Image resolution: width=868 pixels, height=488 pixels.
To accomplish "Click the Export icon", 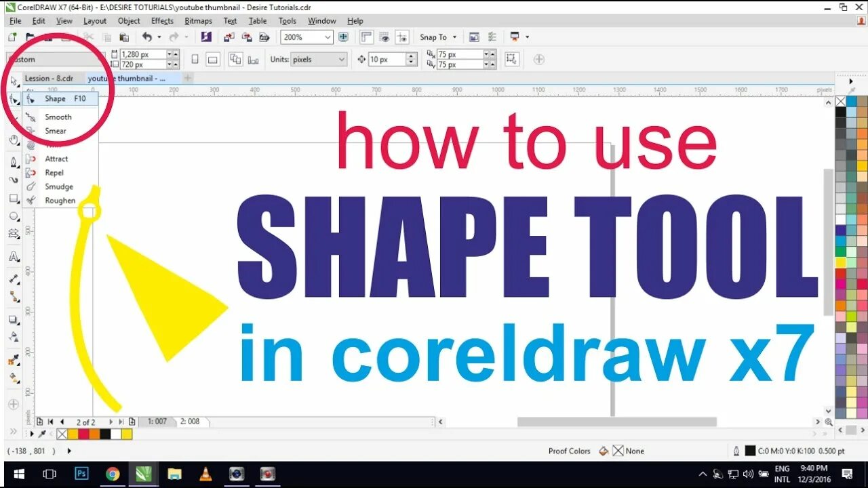I will pos(247,37).
